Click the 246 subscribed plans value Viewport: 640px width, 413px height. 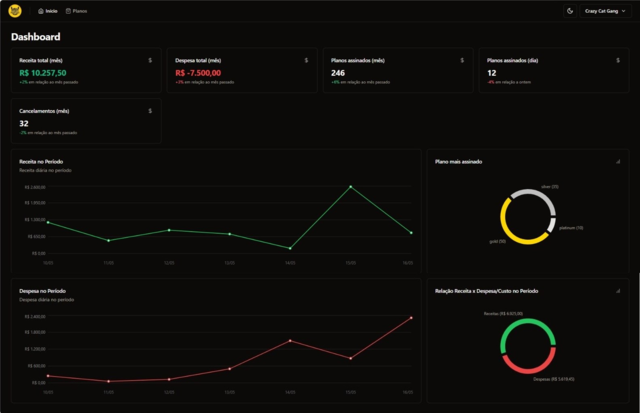point(338,73)
